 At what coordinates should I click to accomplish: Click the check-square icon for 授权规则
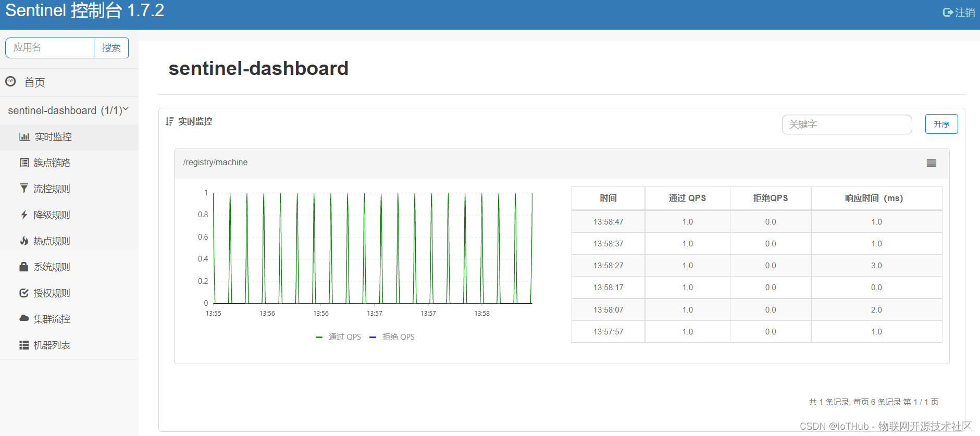(x=24, y=293)
